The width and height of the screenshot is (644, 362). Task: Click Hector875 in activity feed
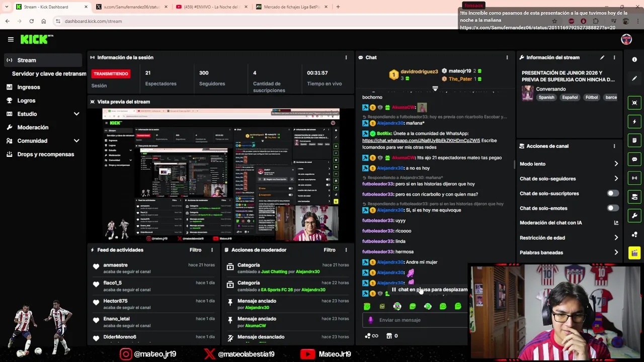tap(115, 301)
